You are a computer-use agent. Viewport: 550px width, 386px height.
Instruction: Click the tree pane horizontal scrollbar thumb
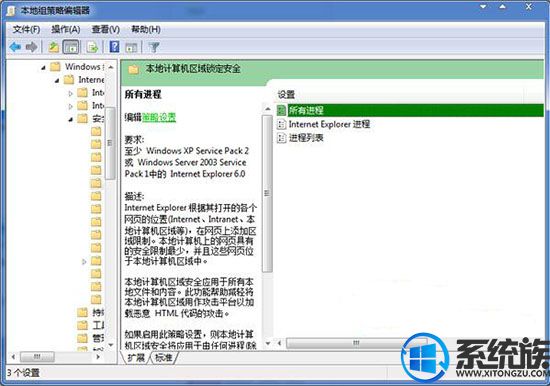pyautogui.click(x=37, y=357)
